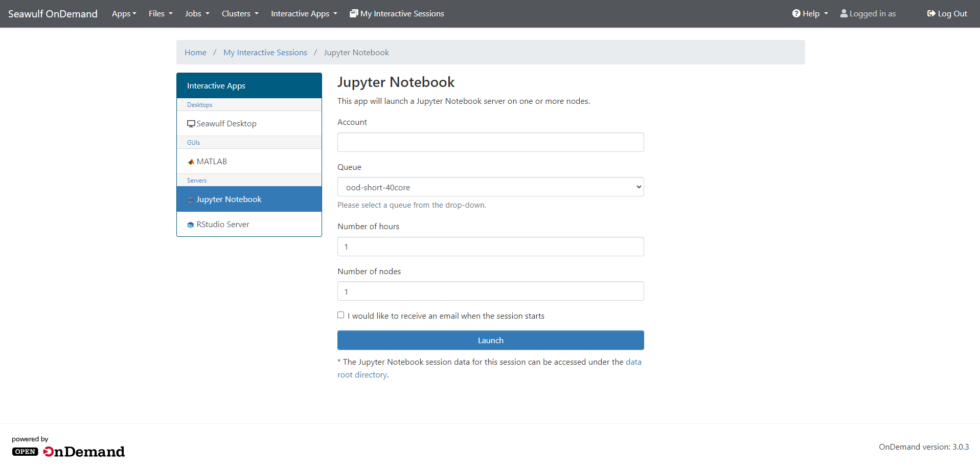Open the Help dropdown caret
This screenshot has width=980, height=467.
pyautogui.click(x=826, y=14)
